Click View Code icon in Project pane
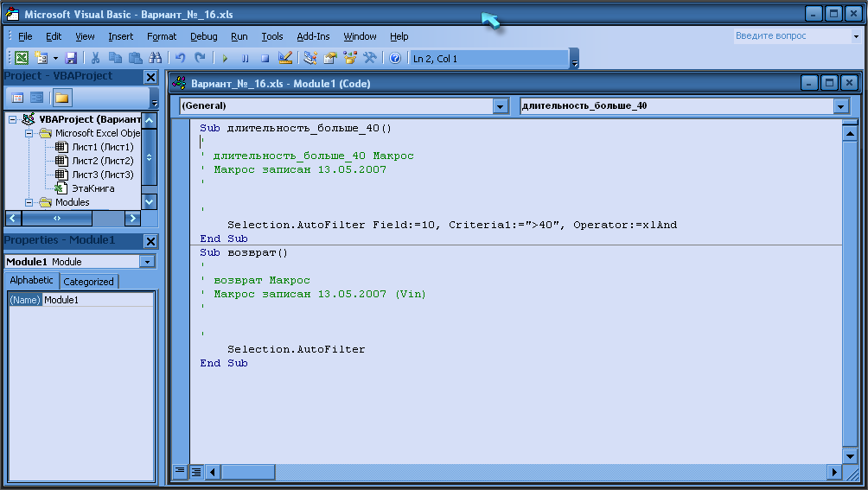The width and height of the screenshot is (868, 490). [x=17, y=98]
